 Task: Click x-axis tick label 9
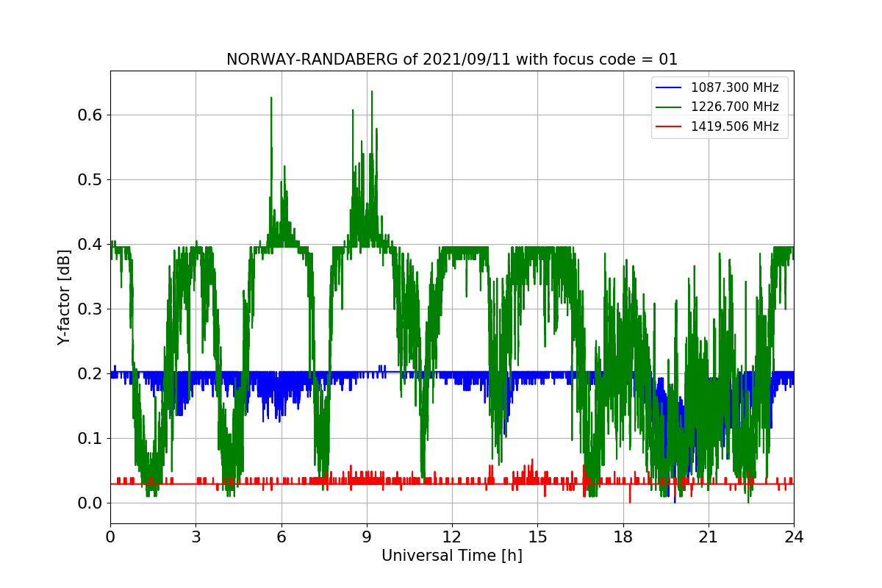tap(367, 537)
